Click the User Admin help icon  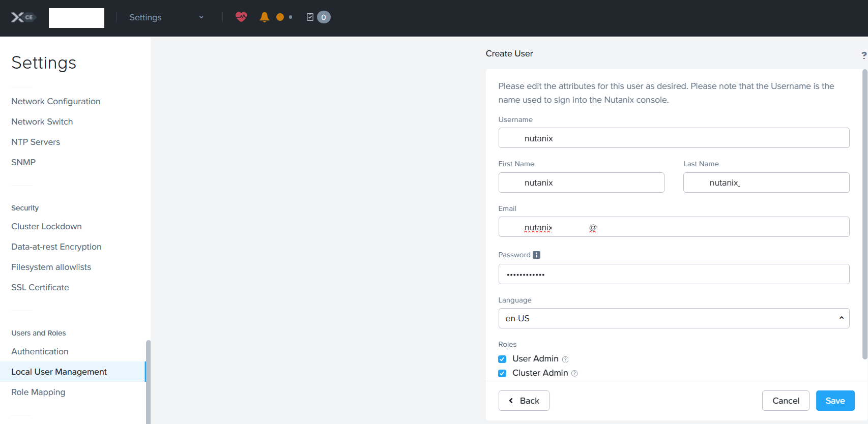point(565,359)
